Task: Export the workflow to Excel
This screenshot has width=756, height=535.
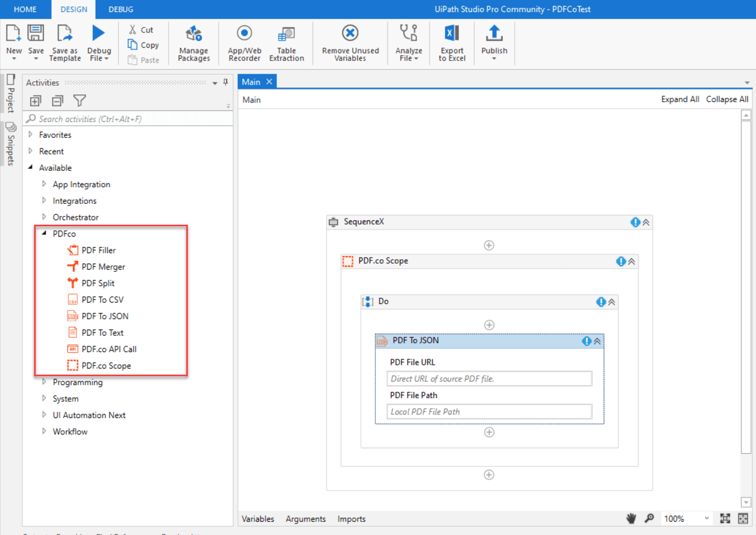Action: point(451,43)
